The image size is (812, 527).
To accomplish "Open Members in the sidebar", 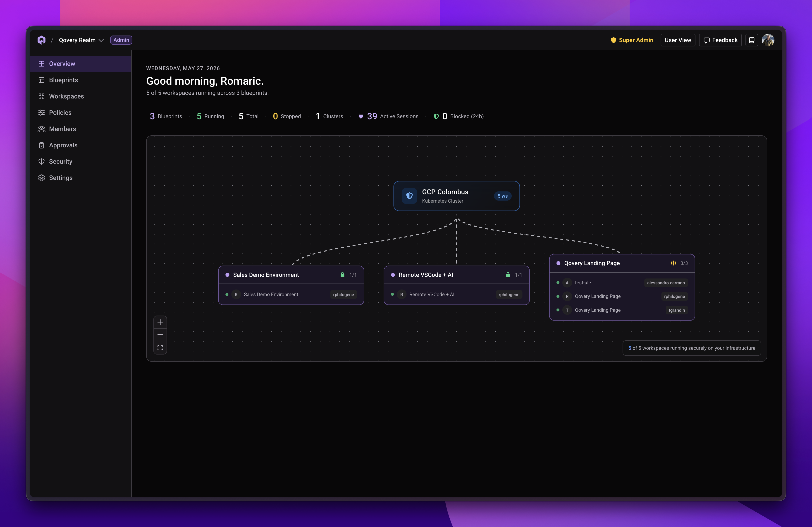I will [x=81, y=129].
